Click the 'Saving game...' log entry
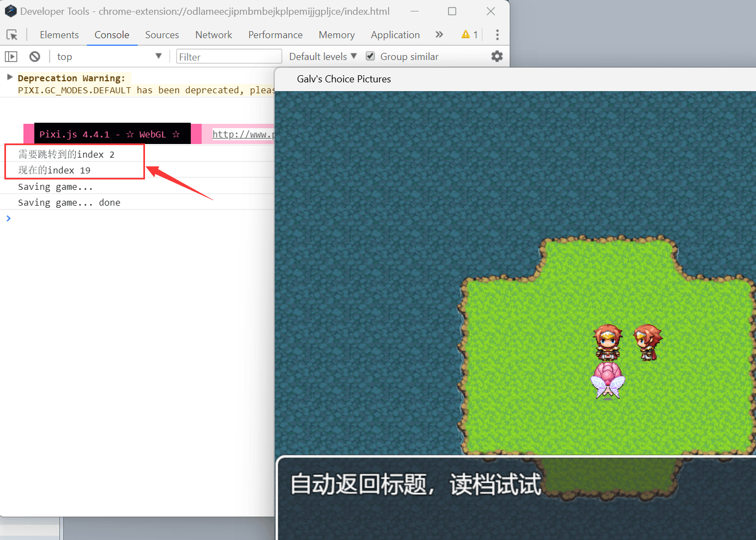This screenshot has height=540, width=756. [56, 187]
